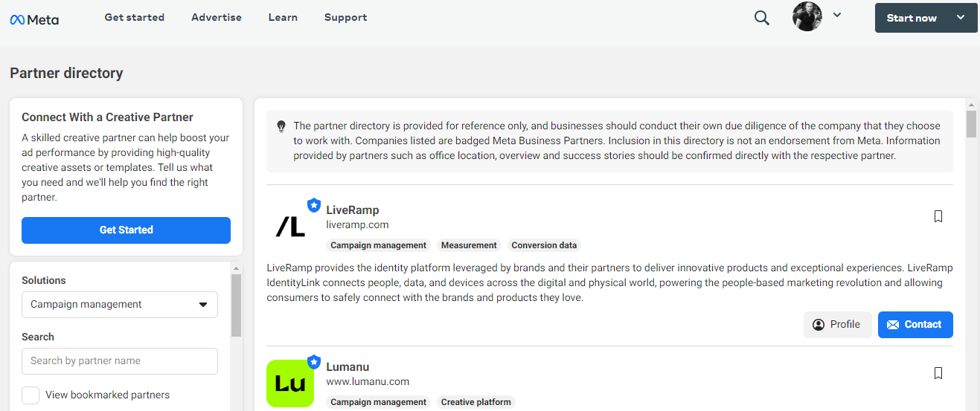Click the lightbulb info icon
Viewport: 980px width, 411px height.
[281, 126]
